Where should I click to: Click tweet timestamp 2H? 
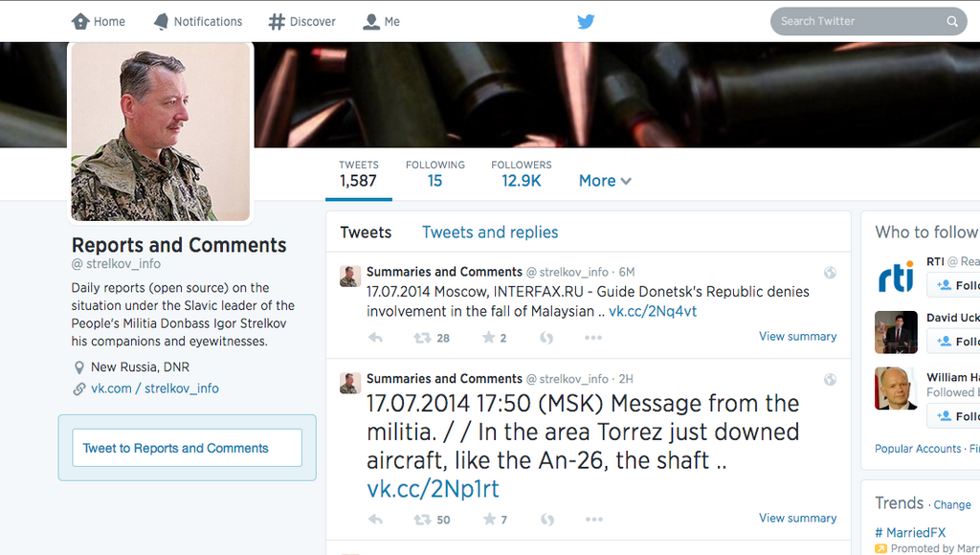tap(626, 379)
